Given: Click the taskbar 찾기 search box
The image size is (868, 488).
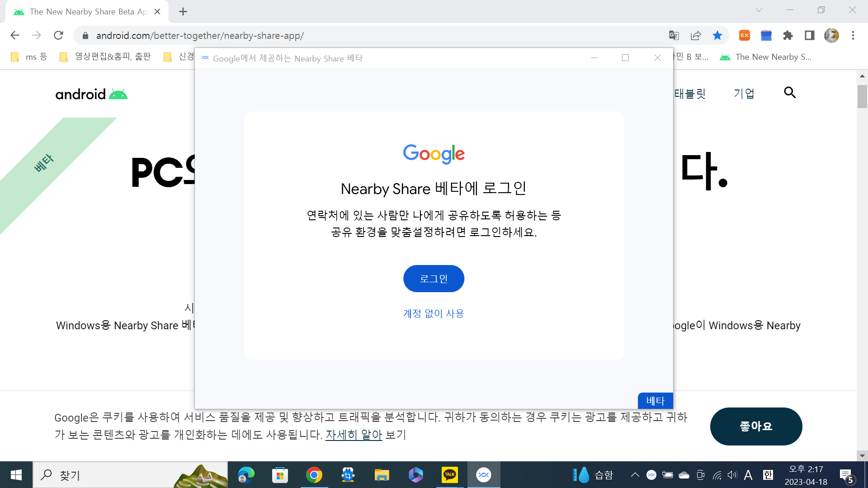Looking at the screenshot, I should (x=130, y=475).
